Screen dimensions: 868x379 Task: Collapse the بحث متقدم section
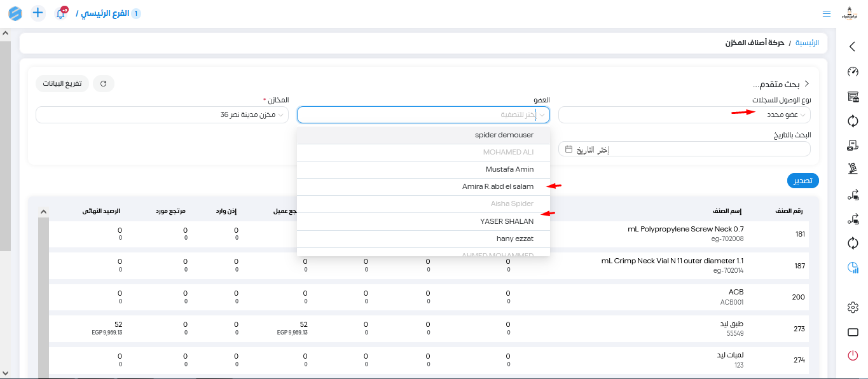pos(807,84)
